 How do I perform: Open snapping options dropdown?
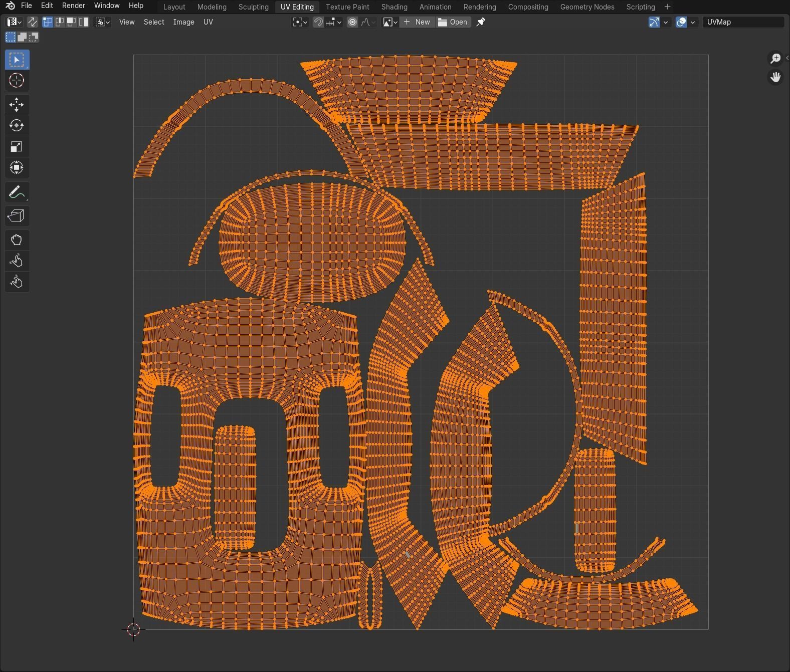coord(334,22)
